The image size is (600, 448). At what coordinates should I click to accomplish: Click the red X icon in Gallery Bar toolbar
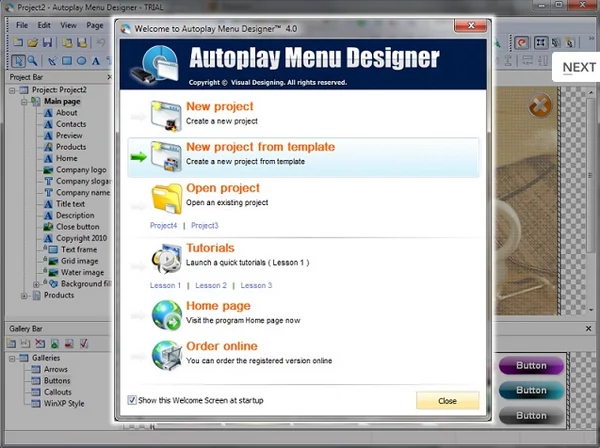(40, 344)
